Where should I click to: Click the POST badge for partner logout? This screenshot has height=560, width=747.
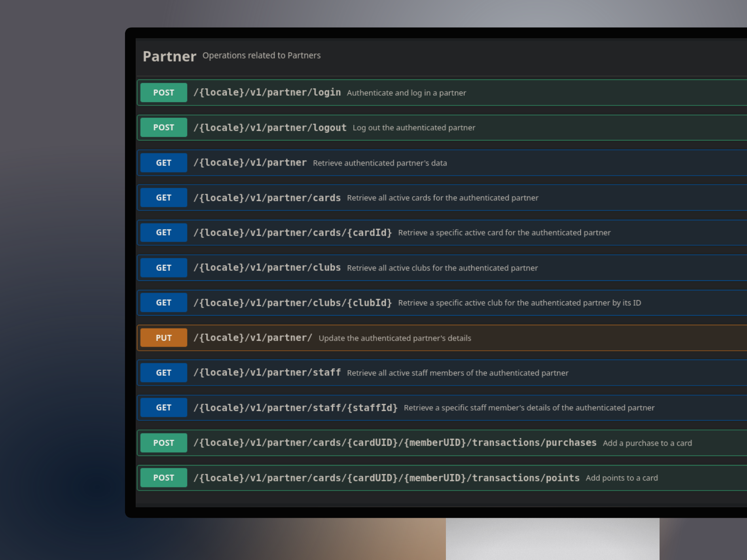pyautogui.click(x=163, y=127)
